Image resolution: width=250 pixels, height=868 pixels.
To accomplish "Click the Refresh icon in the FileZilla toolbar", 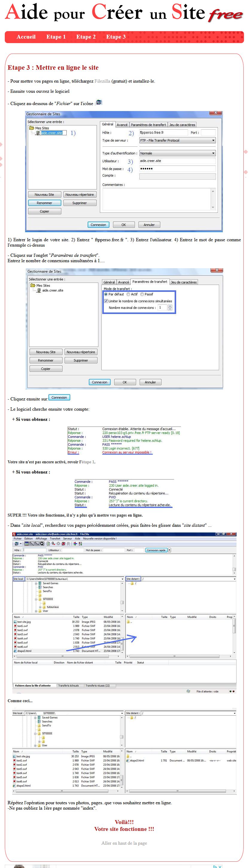I will (48, 544).
